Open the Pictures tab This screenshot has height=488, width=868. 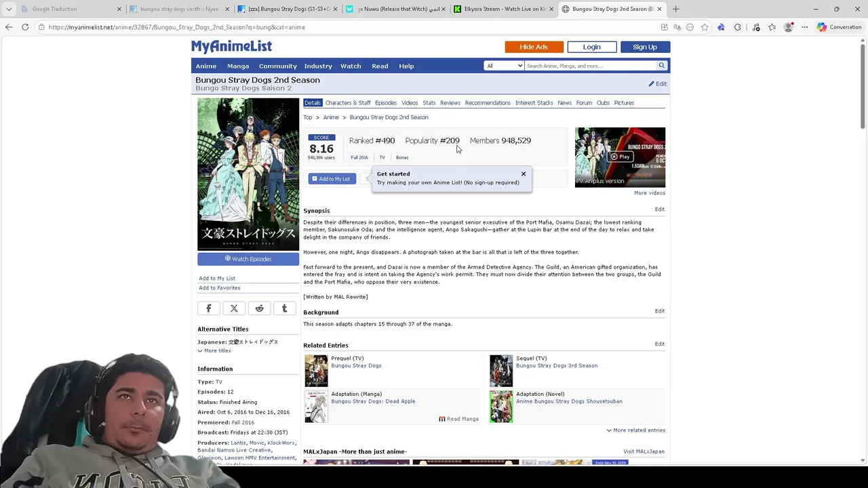624,103
